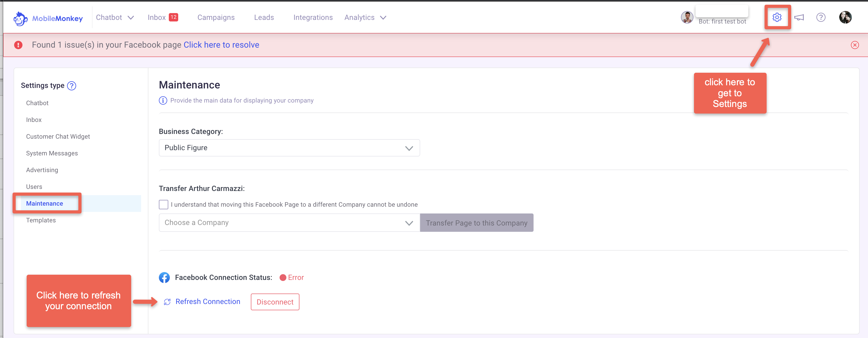Select Inbox in the settings sidebar
The height and width of the screenshot is (338, 868).
click(x=34, y=120)
